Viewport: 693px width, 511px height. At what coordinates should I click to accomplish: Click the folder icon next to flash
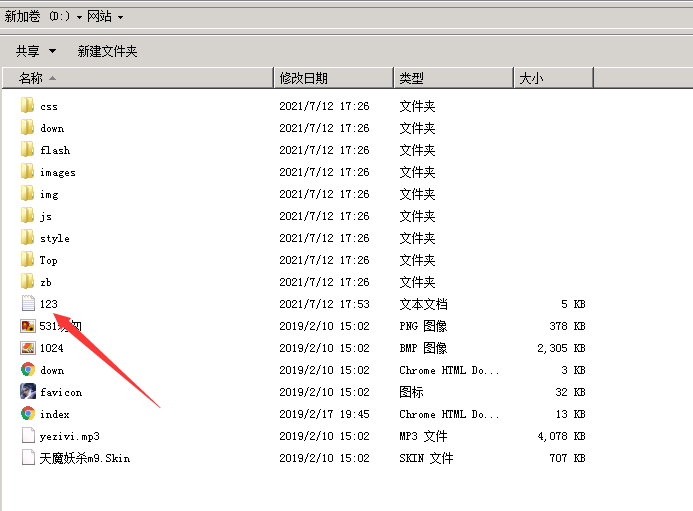[x=27, y=149]
